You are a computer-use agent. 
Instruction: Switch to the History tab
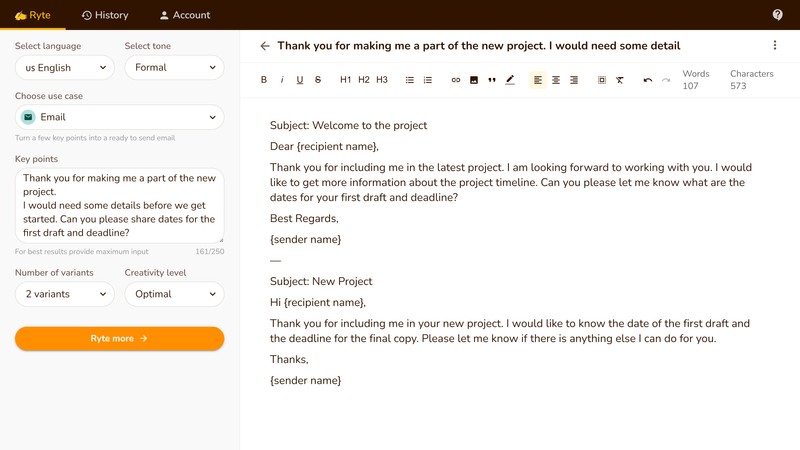pos(105,15)
